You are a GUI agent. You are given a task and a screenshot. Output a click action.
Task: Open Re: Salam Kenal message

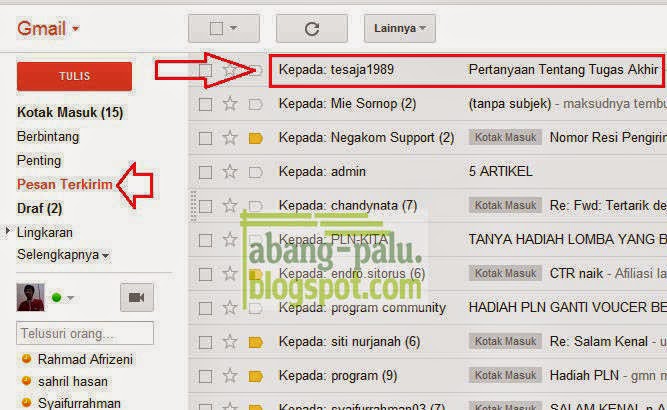599,342
